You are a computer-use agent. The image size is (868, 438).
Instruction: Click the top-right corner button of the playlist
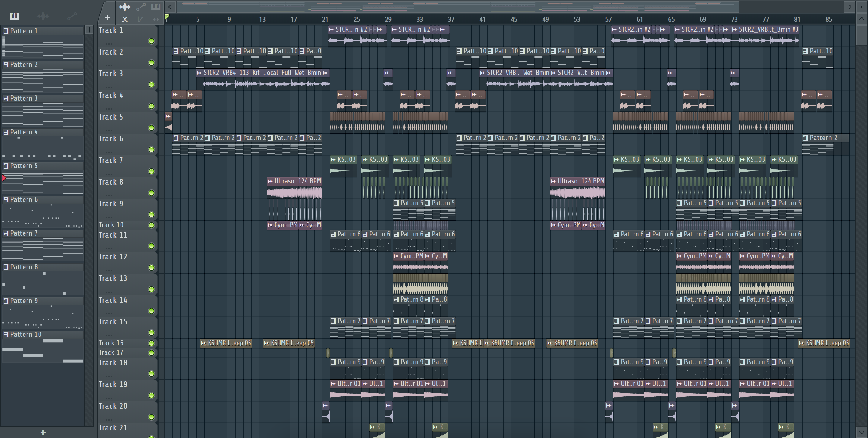click(862, 7)
